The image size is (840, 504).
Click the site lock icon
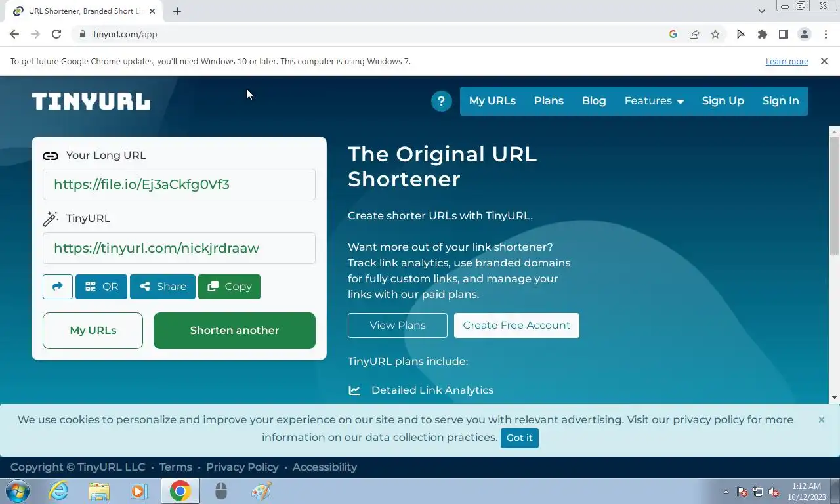coord(82,34)
